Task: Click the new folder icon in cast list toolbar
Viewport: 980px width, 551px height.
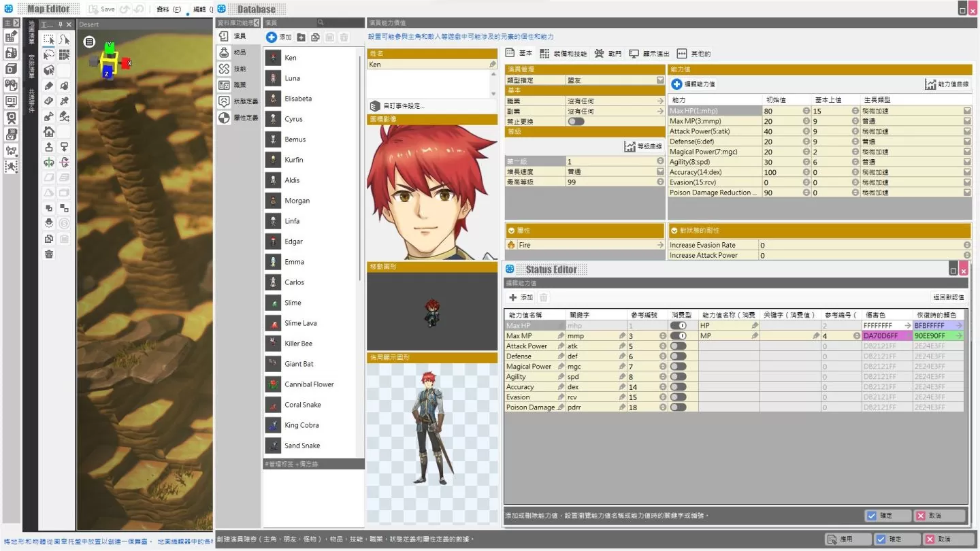Action: point(301,37)
